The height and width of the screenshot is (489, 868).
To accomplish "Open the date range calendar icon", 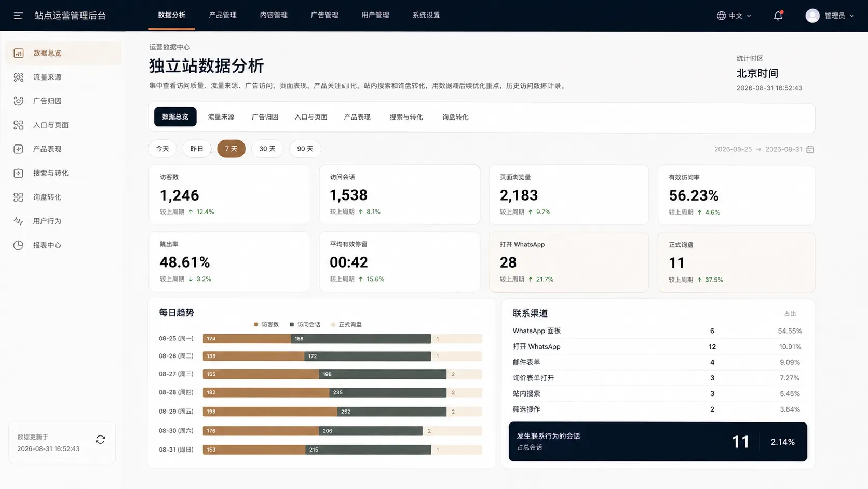I will point(810,149).
